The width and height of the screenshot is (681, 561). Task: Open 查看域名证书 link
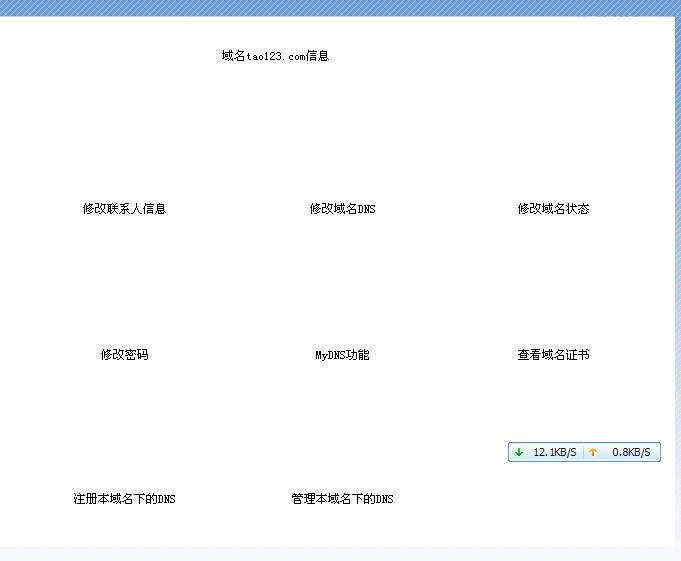tap(553, 355)
